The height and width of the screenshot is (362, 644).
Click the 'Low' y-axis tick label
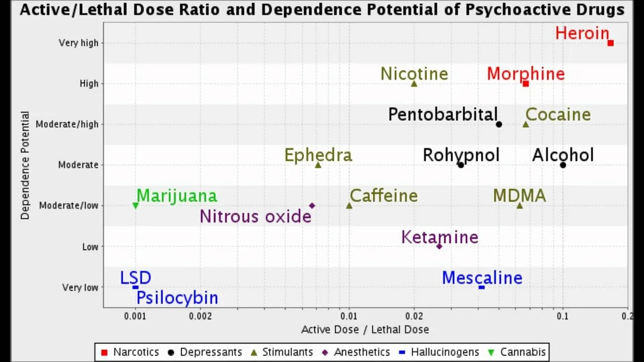click(91, 246)
